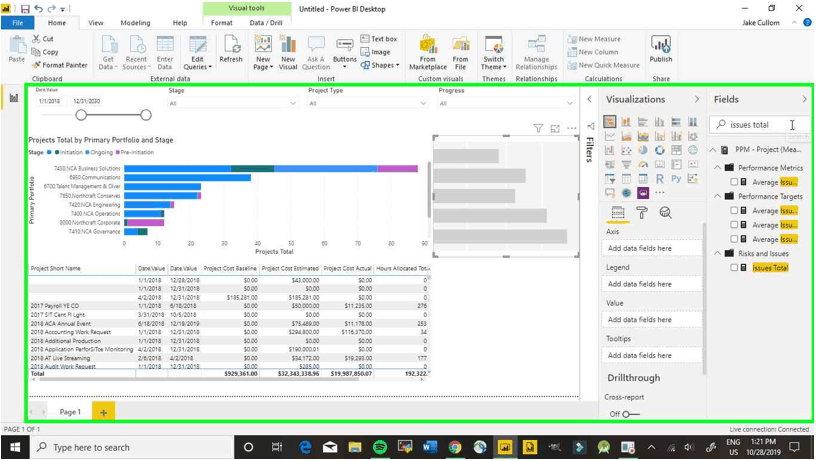
Task: Select the donut chart visualization
Action: click(659, 150)
